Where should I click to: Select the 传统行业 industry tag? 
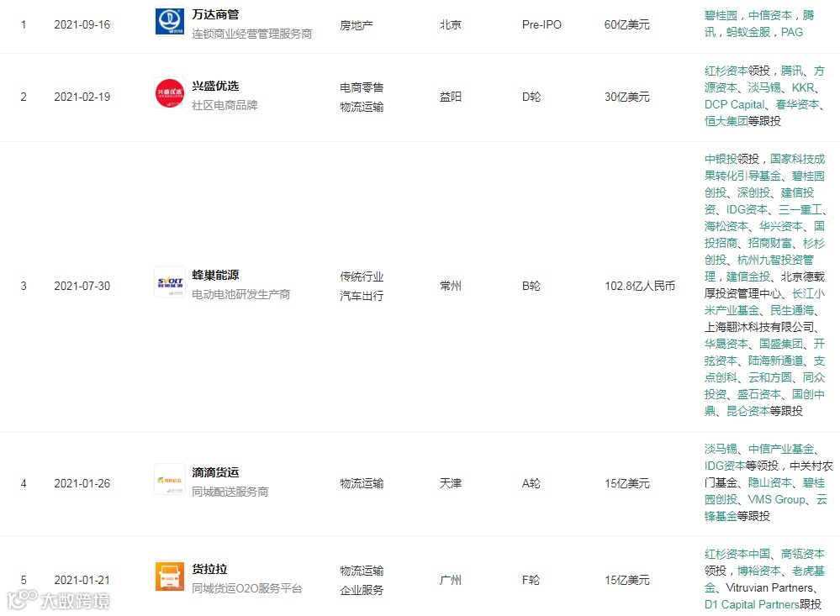coord(362,276)
